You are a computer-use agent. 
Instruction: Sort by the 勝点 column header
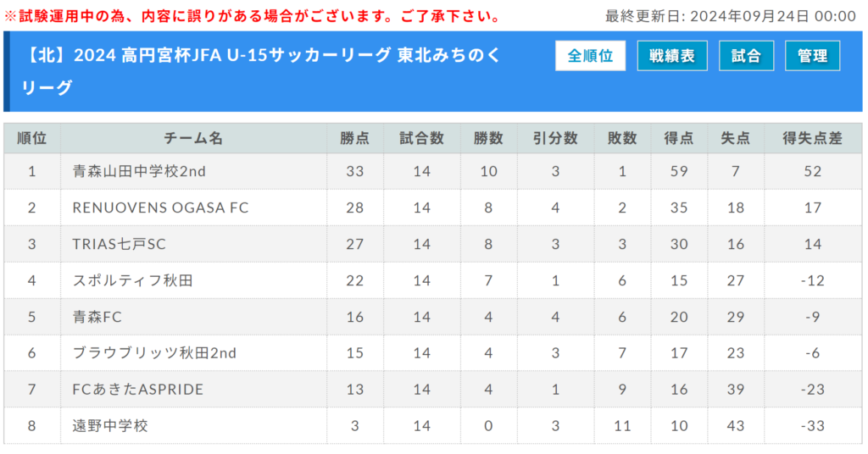(355, 138)
